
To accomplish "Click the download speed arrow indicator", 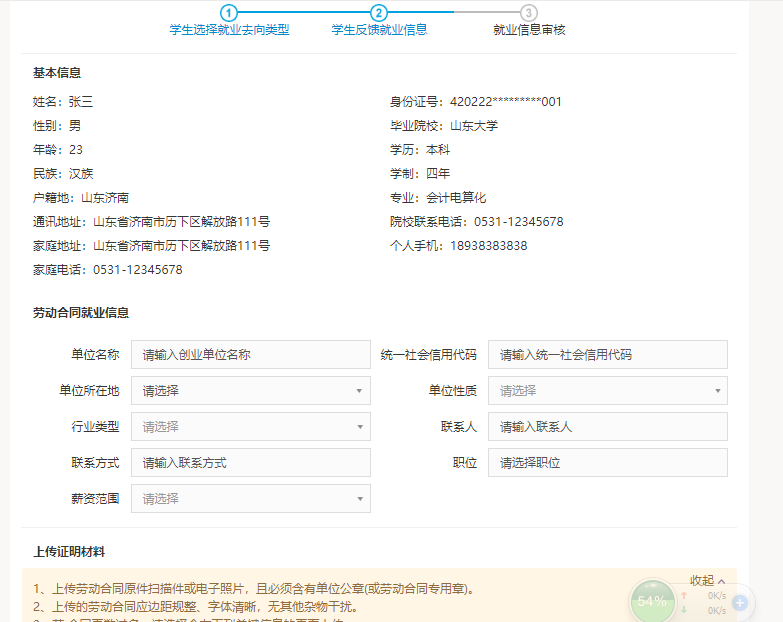I will [x=684, y=609].
